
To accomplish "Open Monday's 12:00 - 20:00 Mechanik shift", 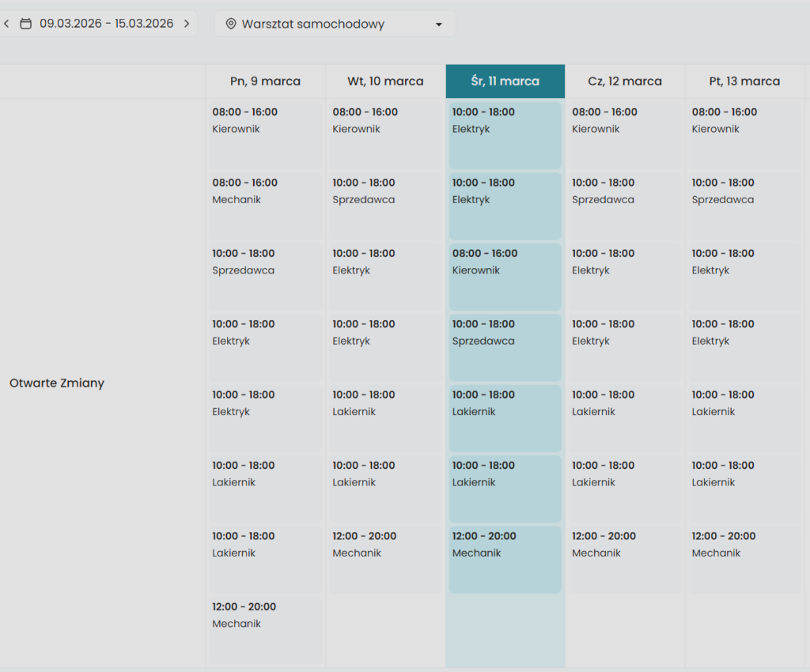I will (x=265, y=630).
